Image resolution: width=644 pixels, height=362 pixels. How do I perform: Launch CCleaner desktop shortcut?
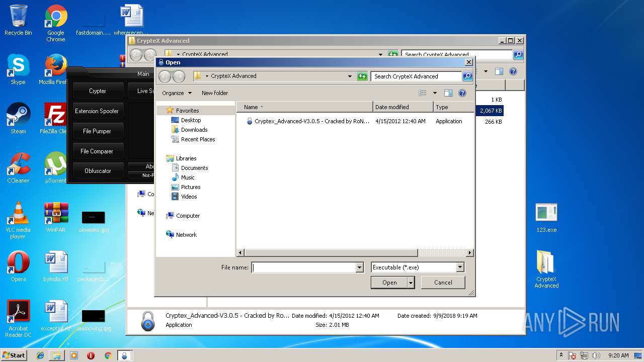point(18,168)
